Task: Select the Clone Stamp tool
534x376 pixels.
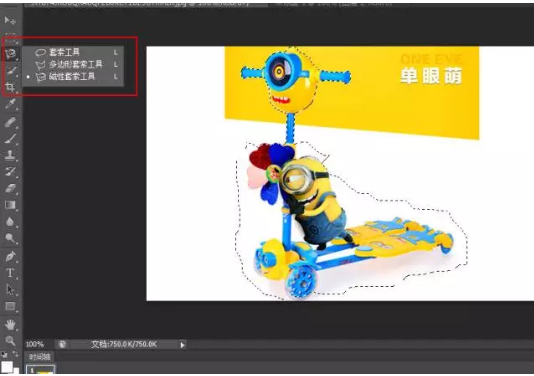Action: (x=11, y=155)
